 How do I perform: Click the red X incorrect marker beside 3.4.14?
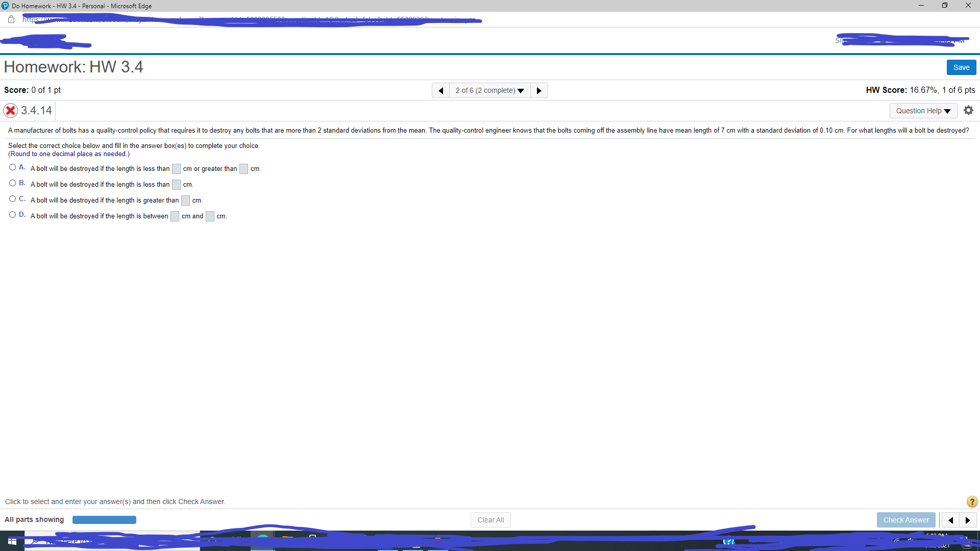(x=11, y=110)
